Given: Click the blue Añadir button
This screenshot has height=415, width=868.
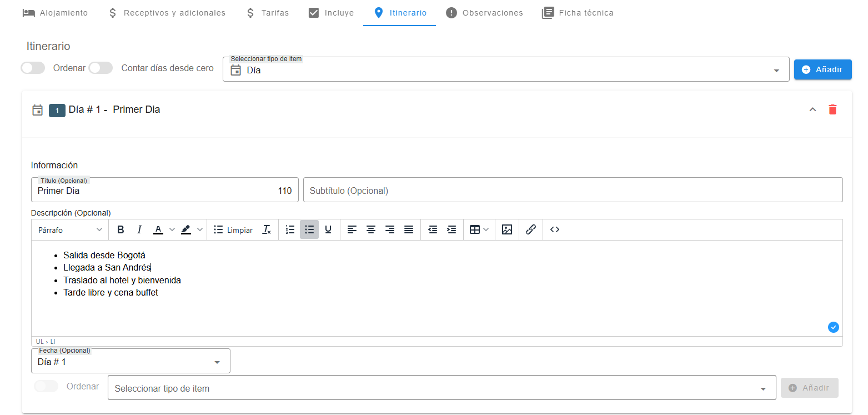Looking at the screenshot, I should [822, 69].
